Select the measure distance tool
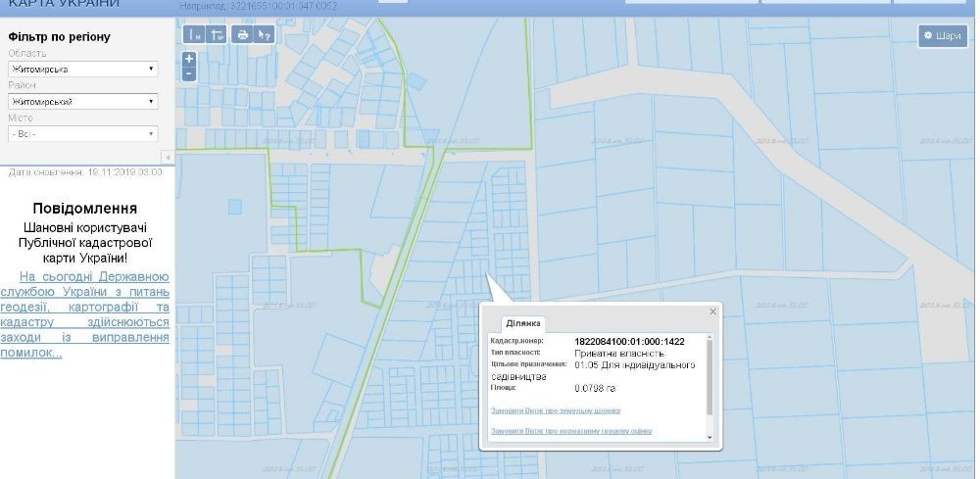This screenshot has height=479, width=980. 194,34
